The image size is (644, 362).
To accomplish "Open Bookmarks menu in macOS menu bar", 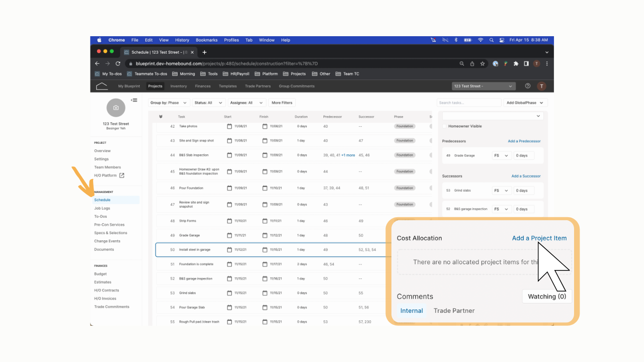I will click(x=207, y=40).
